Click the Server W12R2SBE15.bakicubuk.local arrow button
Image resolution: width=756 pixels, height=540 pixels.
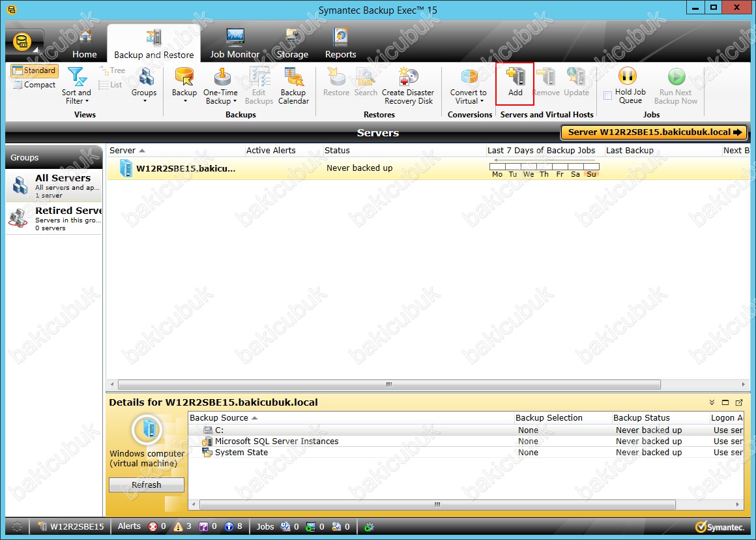coord(654,132)
